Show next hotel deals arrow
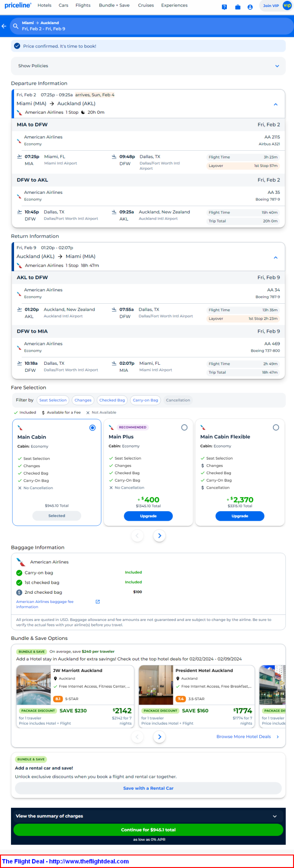Viewport: 294px width, 868px height. click(x=160, y=737)
